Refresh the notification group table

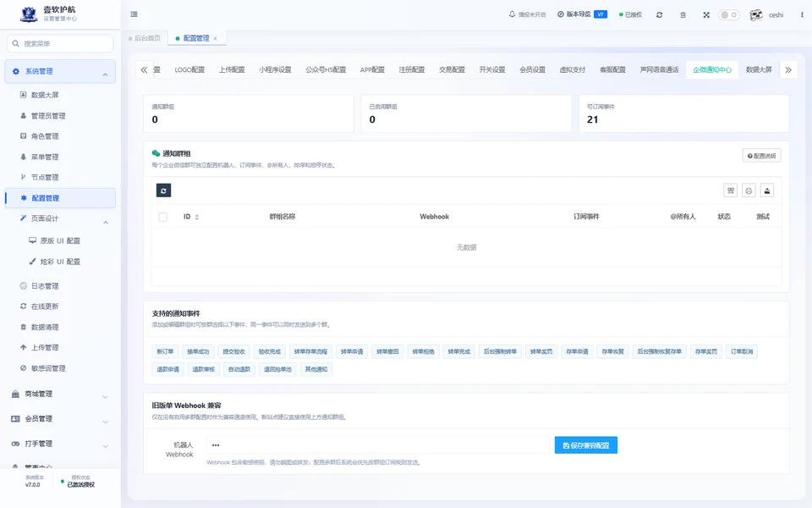click(163, 190)
